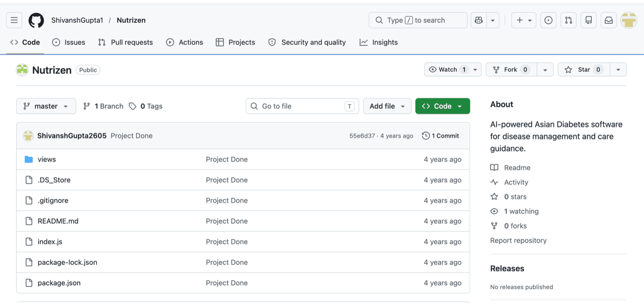Open the master branch selector
This screenshot has width=644, height=303.
point(46,106)
